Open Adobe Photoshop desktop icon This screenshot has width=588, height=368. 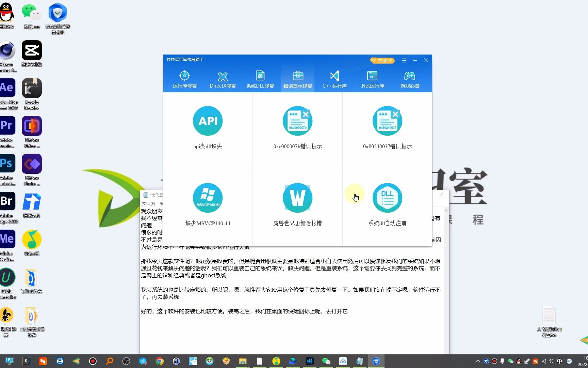tap(7, 170)
